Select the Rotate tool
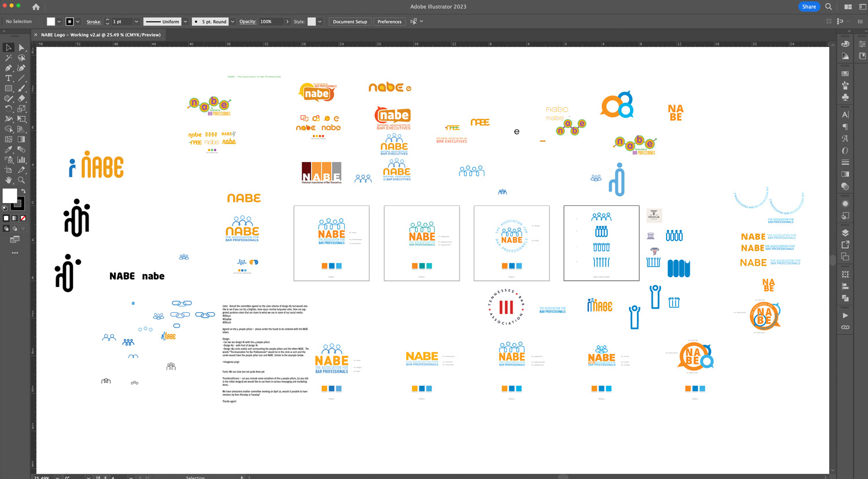This screenshot has height=479, width=868. click(x=9, y=109)
